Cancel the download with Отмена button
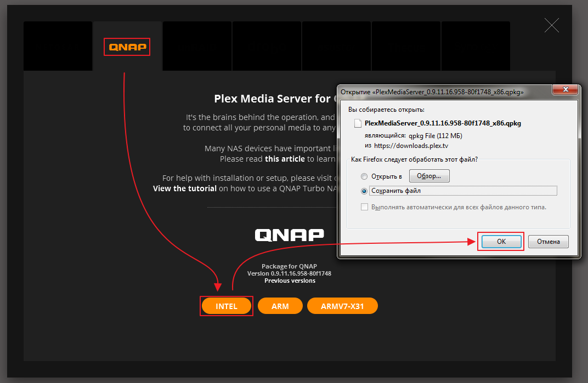 click(549, 242)
